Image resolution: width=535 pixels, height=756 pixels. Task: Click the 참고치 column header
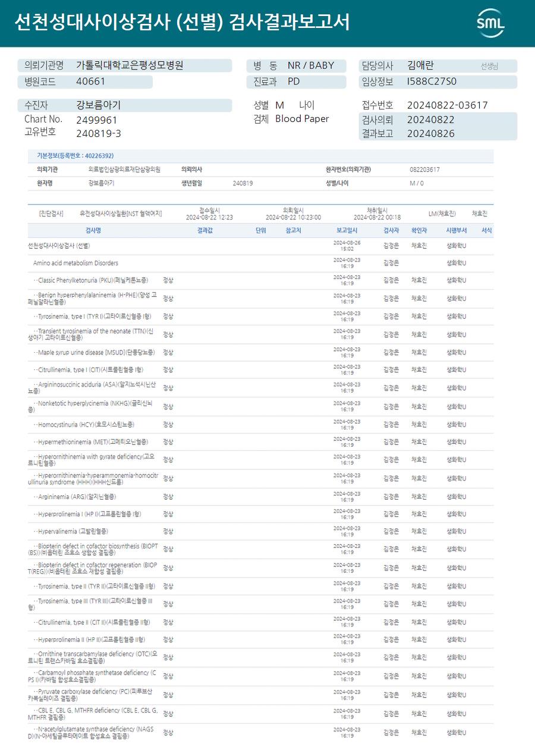(x=294, y=230)
